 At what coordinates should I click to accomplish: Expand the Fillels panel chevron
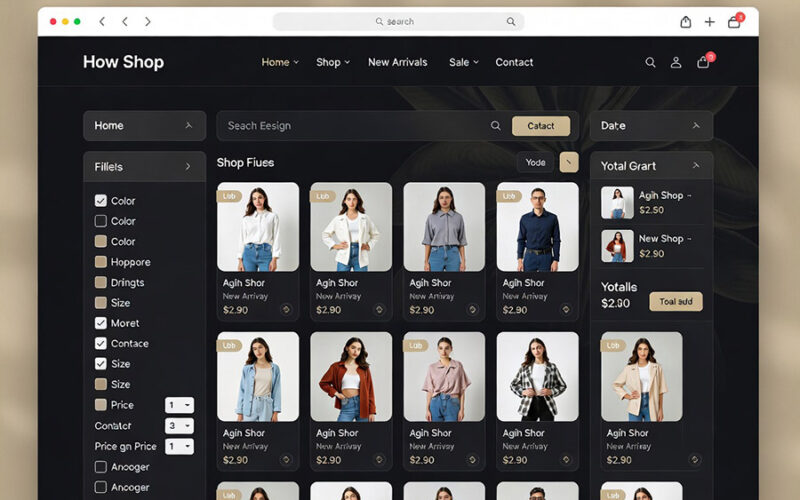pyautogui.click(x=188, y=166)
